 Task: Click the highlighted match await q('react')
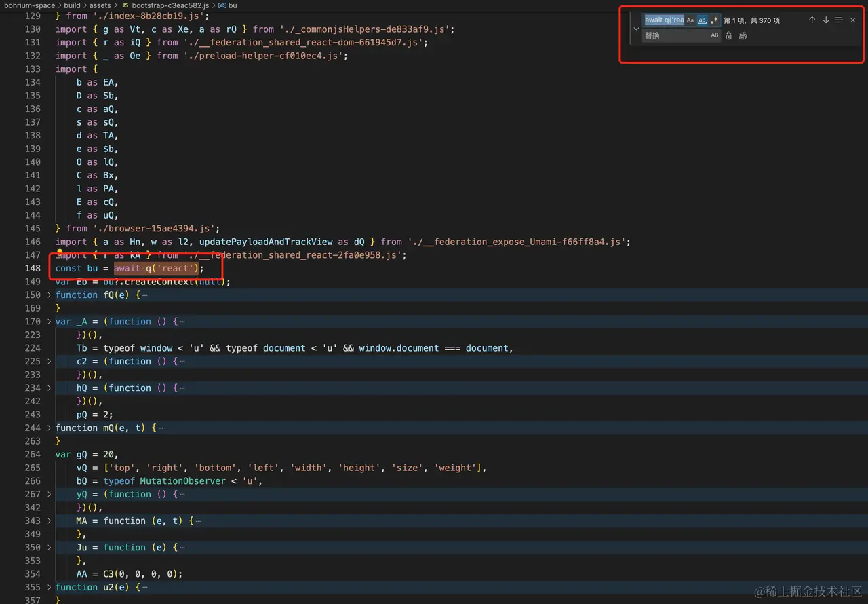(156, 268)
